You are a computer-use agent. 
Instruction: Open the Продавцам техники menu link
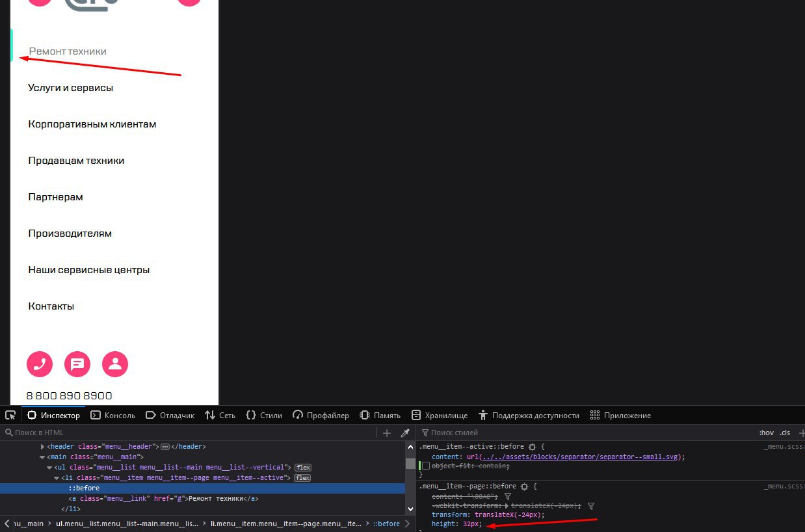76,161
